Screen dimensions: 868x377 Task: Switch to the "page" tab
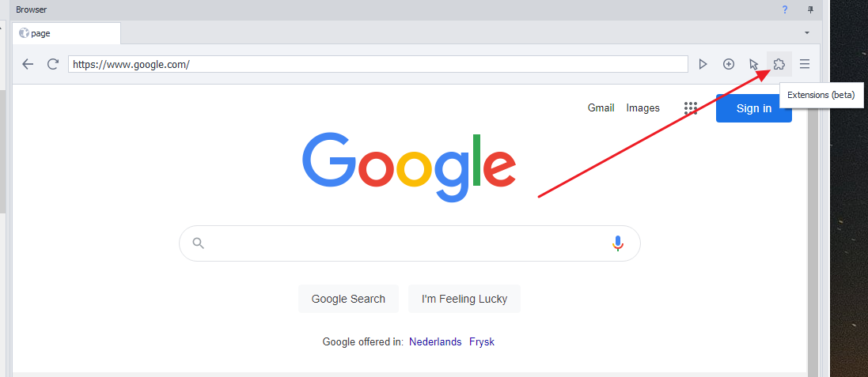pos(66,33)
